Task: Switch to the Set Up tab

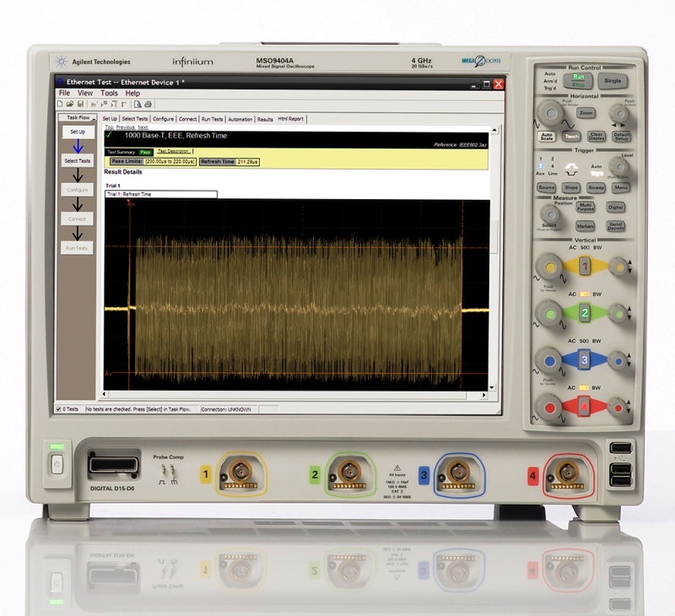Action: [110, 119]
